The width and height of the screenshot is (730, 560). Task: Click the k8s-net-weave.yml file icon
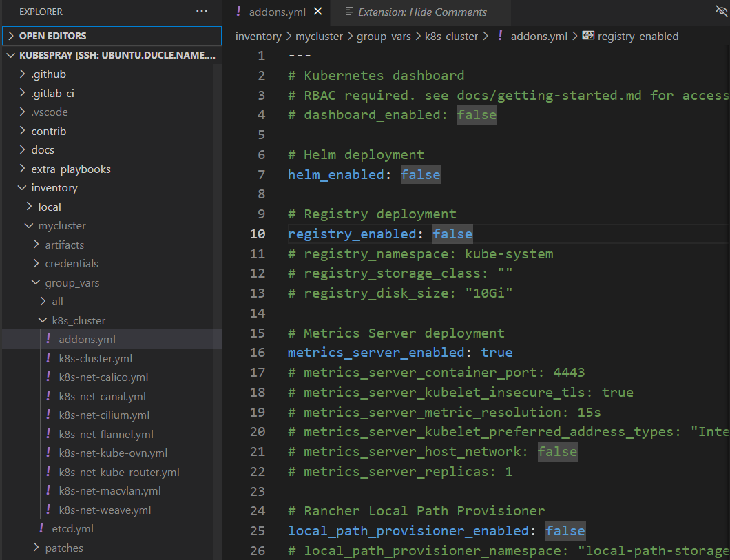point(48,510)
